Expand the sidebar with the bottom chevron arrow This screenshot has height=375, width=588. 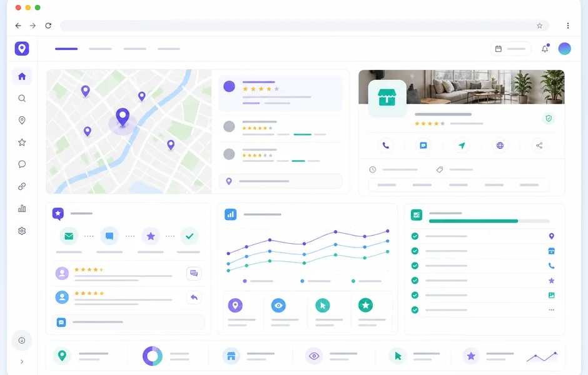tap(22, 361)
